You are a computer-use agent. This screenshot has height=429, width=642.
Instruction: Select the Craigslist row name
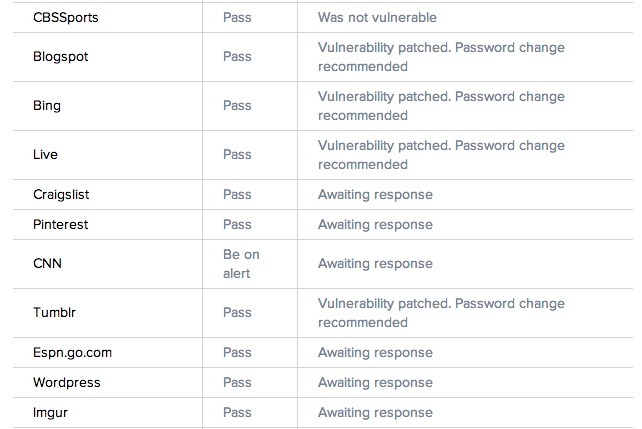(x=61, y=194)
